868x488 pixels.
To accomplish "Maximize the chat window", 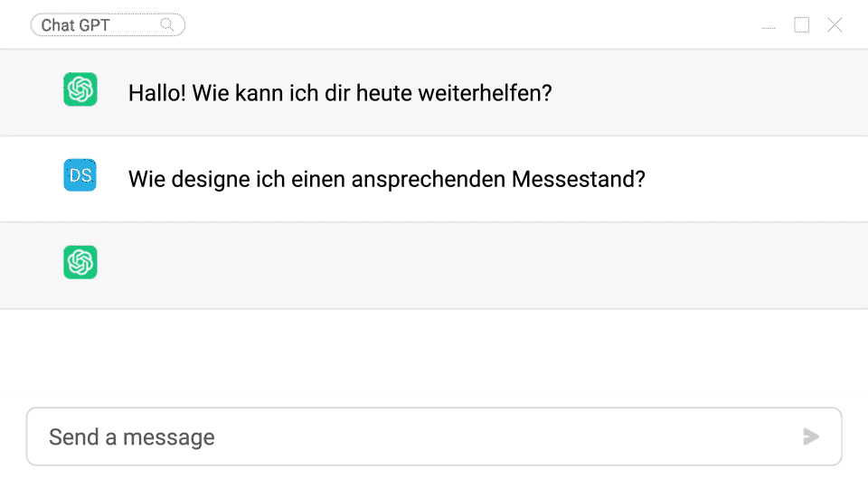I will 802,25.
